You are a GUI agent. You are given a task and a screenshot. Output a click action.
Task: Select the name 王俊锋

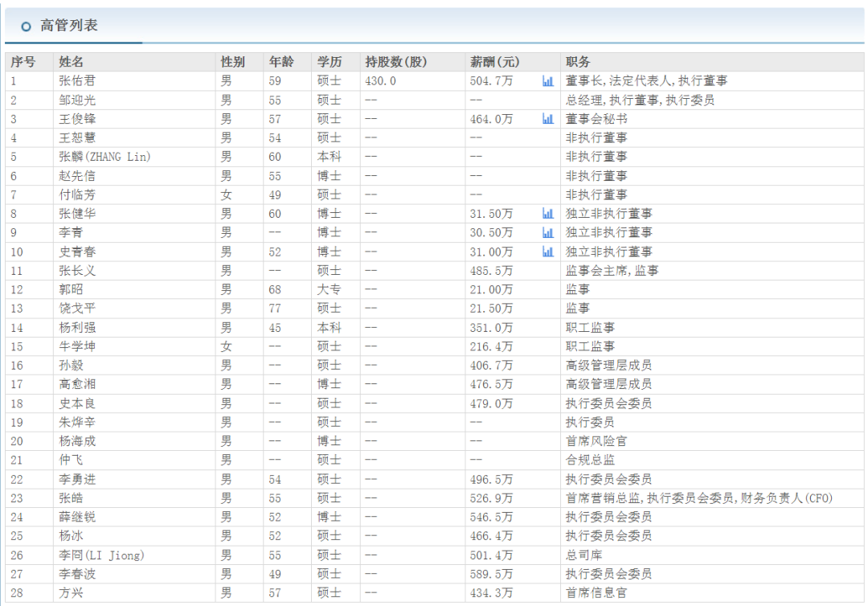[x=77, y=119]
